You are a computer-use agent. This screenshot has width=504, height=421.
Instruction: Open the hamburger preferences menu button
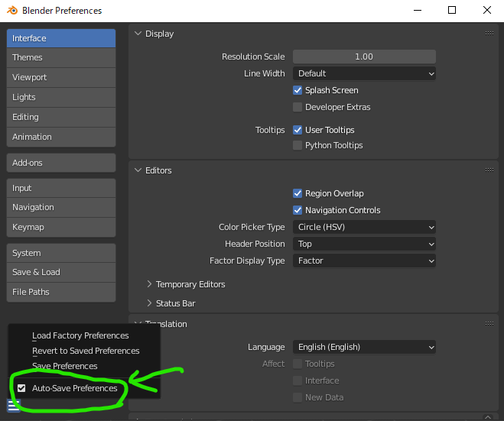coord(14,406)
